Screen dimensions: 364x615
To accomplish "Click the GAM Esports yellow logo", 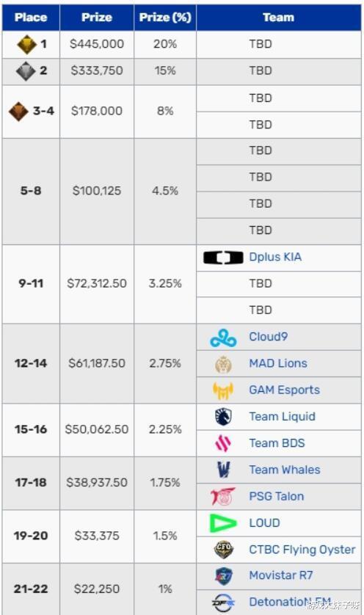I will click(223, 390).
